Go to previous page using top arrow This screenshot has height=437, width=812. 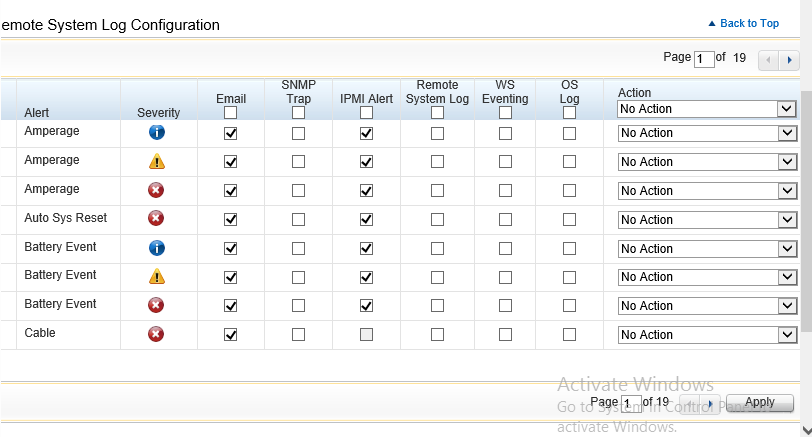pyautogui.click(x=770, y=60)
